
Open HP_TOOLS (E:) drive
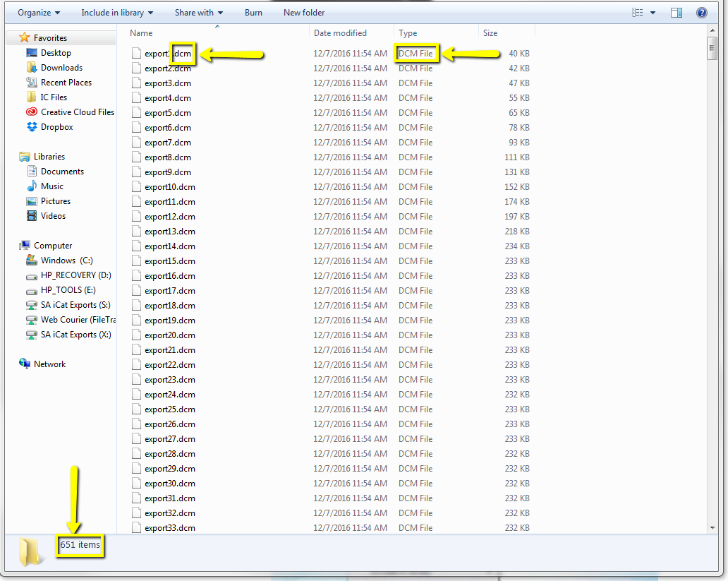(61, 290)
